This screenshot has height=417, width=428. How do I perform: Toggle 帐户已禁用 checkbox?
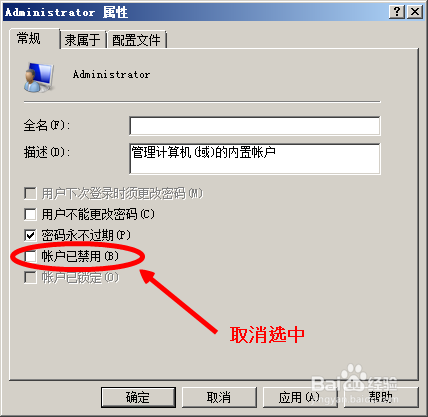click(x=30, y=256)
